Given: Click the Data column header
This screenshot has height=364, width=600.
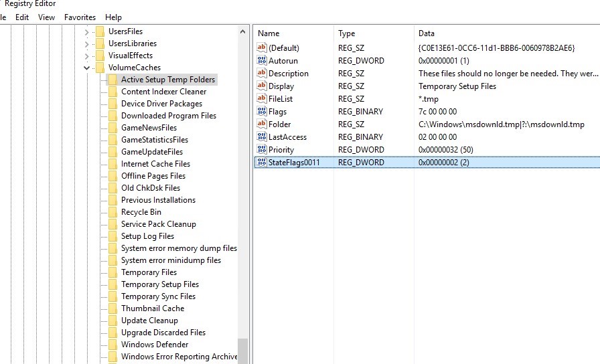Looking at the screenshot, I should click(427, 33).
